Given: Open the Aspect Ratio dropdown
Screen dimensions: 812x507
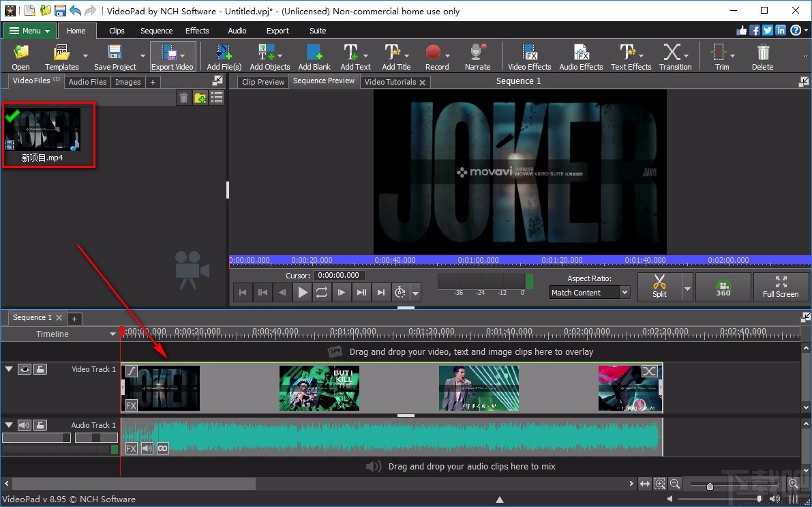Looking at the screenshot, I should point(589,292).
